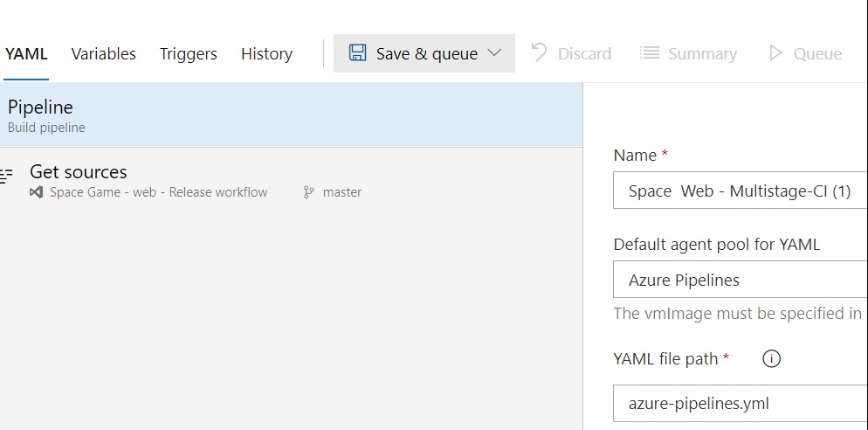
Task: Switch to the YAML tab
Action: coord(26,53)
